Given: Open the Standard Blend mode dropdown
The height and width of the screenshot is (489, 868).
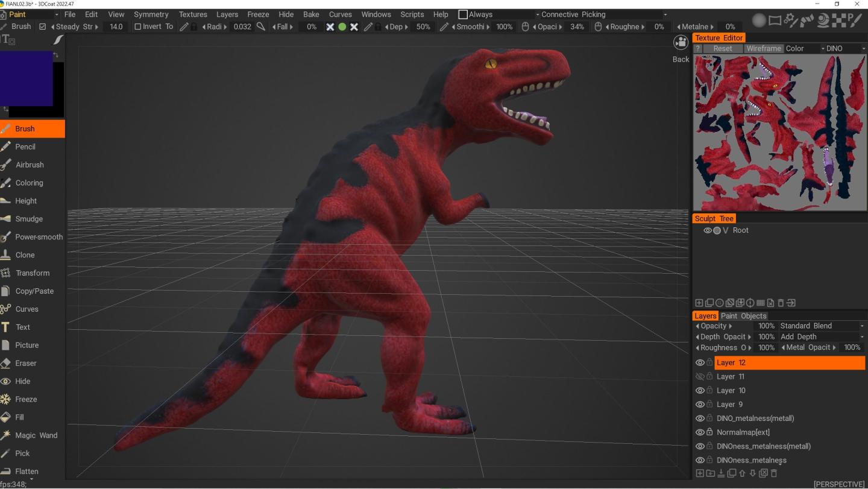Looking at the screenshot, I should (822, 326).
